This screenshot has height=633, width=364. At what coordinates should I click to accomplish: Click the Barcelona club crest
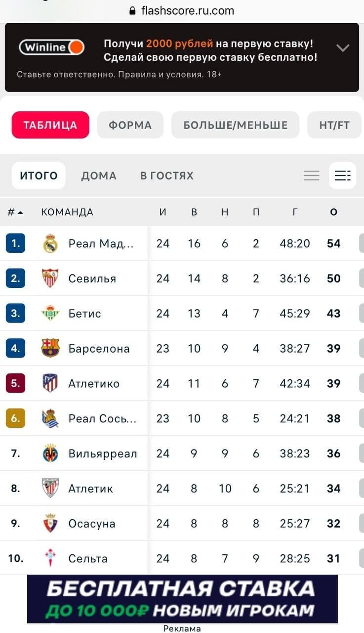(x=50, y=348)
